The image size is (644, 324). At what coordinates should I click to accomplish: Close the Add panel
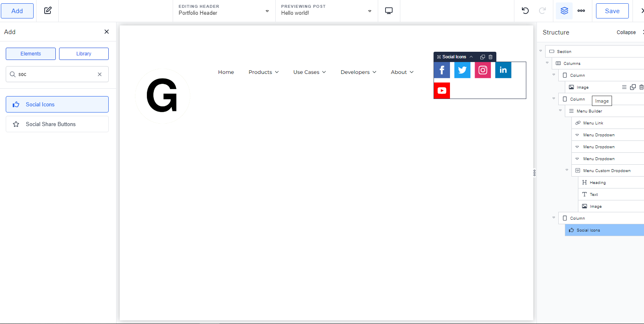pos(107,32)
